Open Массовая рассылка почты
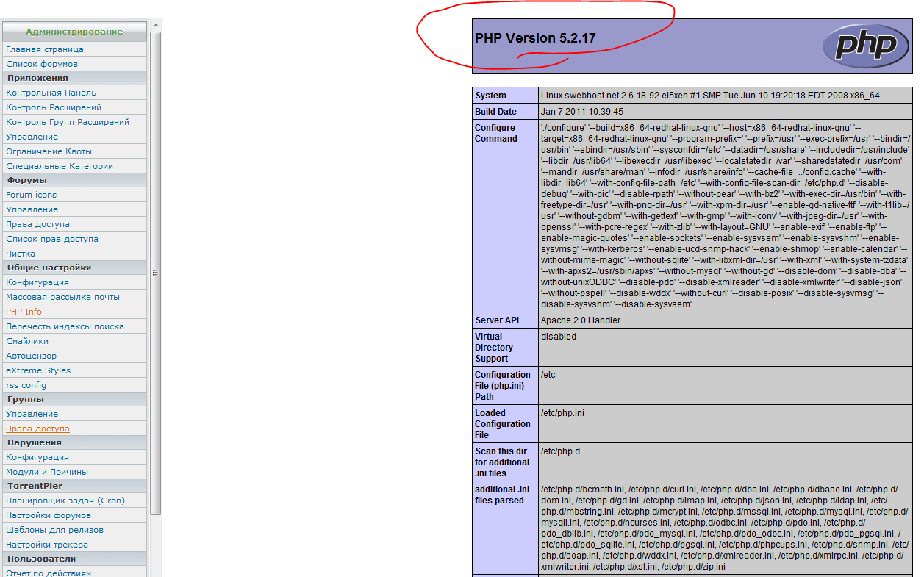Image resolution: width=924 pixels, height=577 pixels. pos(62,297)
